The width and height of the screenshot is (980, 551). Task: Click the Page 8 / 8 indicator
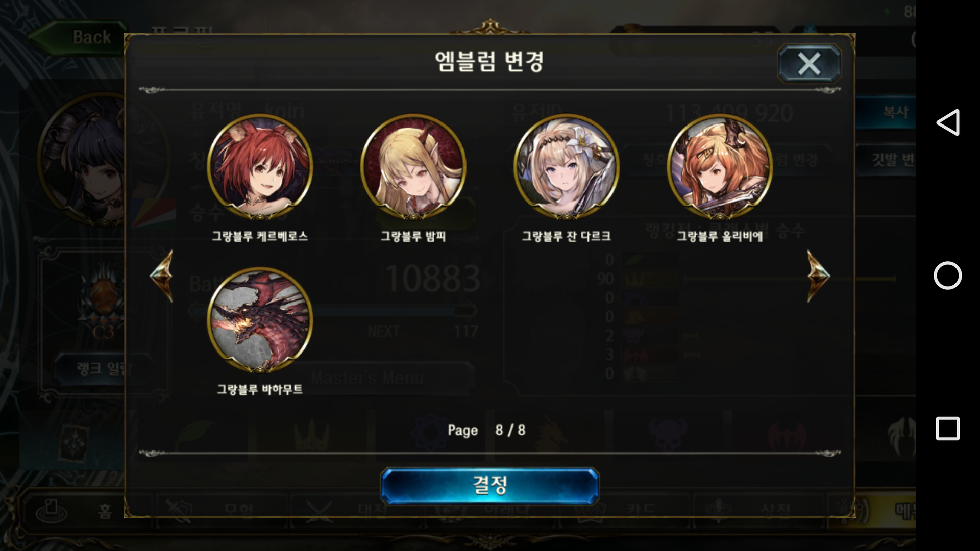pyautogui.click(x=486, y=430)
